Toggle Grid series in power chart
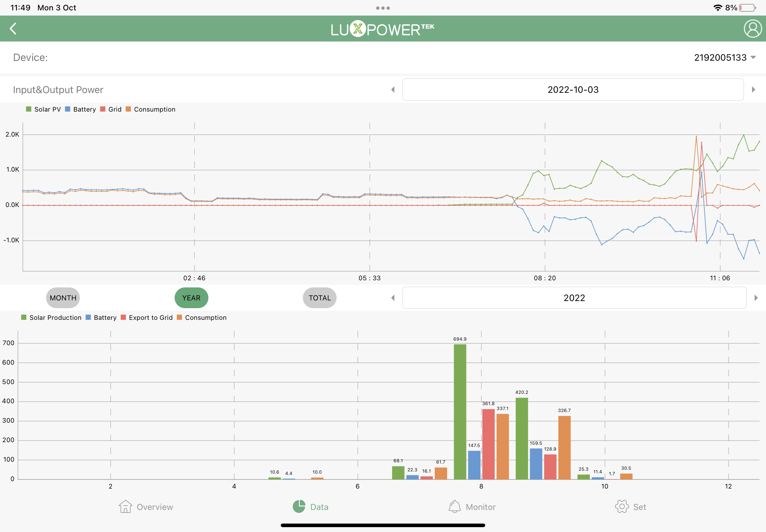The height and width of the screenshot is (532, 766). pos(111,109)
